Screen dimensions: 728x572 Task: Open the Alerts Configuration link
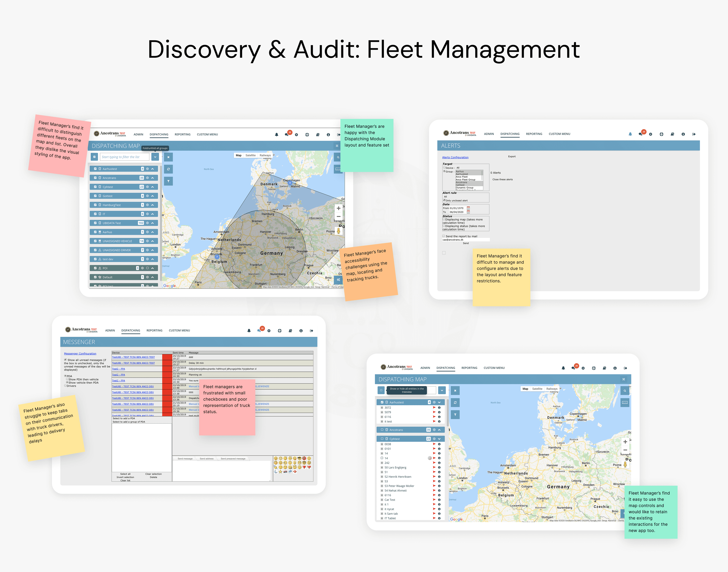[455, 157]
